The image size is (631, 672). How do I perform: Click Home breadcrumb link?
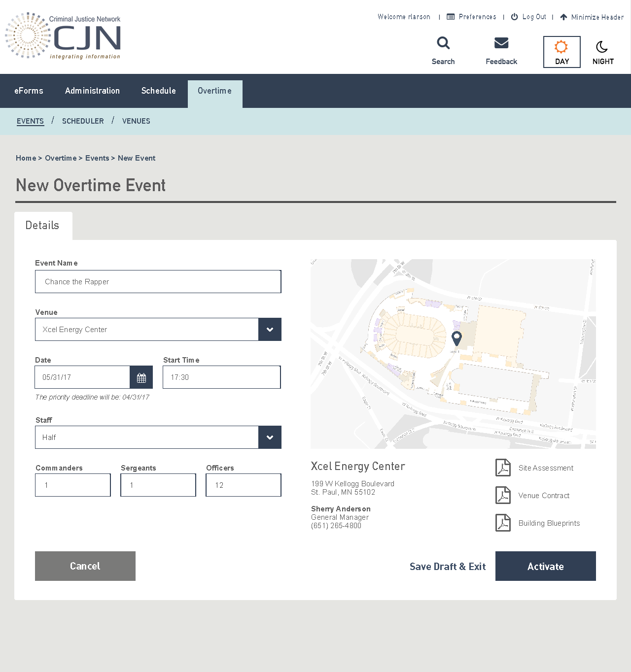coord(26,158)
